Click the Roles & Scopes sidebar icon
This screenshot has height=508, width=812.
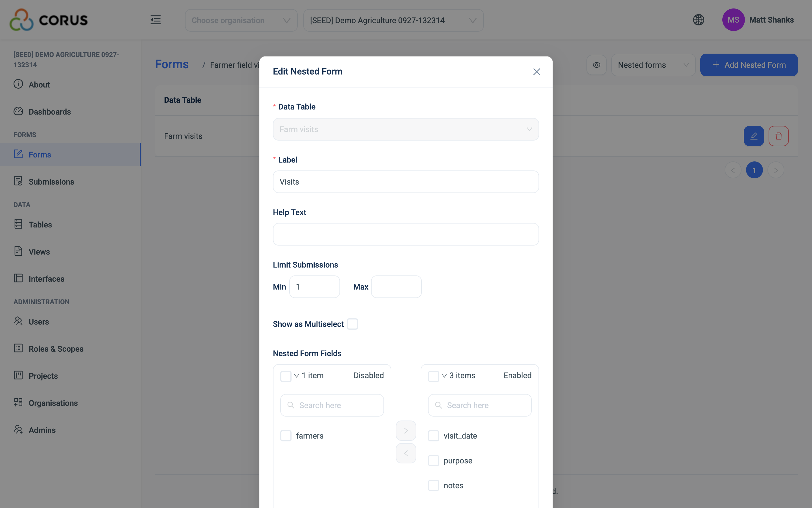18,348
